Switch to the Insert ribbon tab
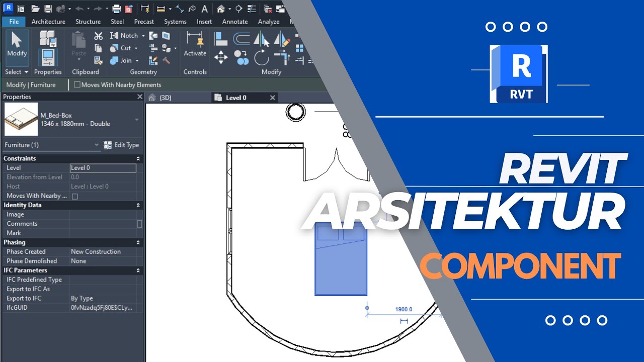Screen dimensions: 644x362 [204, 22]
